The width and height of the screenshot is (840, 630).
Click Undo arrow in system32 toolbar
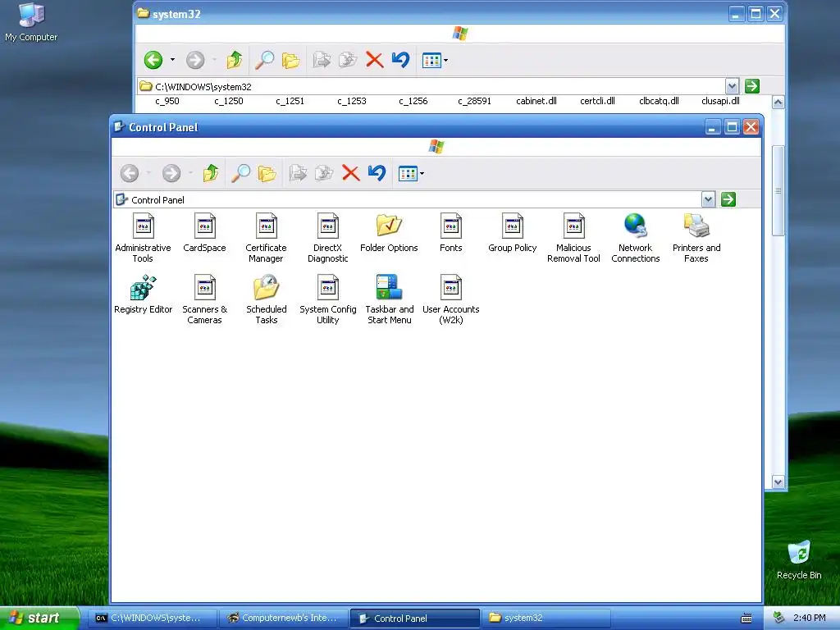pyautogui.click(x=400, y=59)
